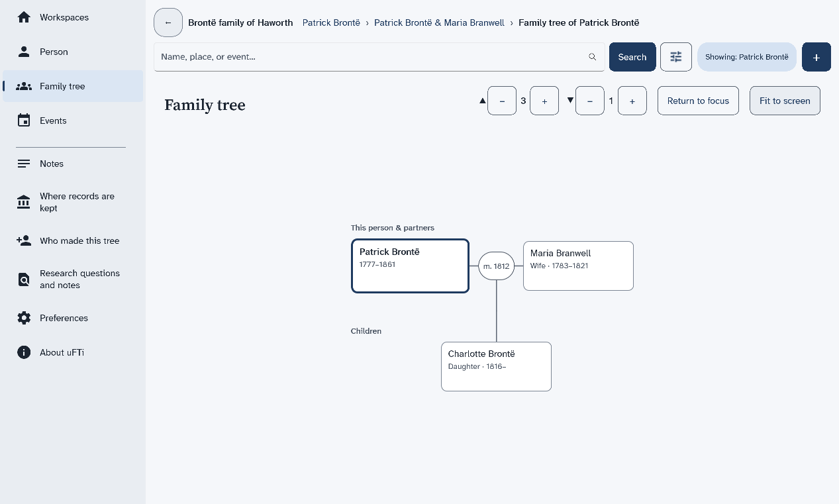Click the Search button

pyautogui.click(x=632, y=57)
